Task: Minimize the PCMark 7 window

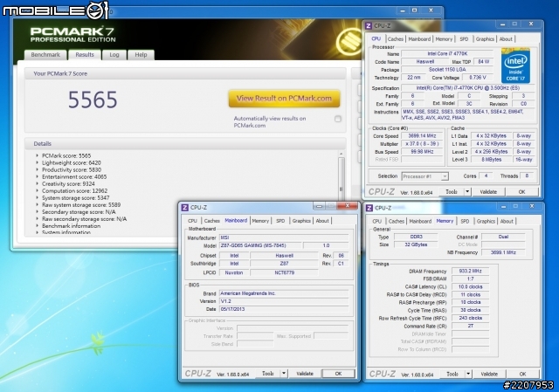Action: point(403,10)
